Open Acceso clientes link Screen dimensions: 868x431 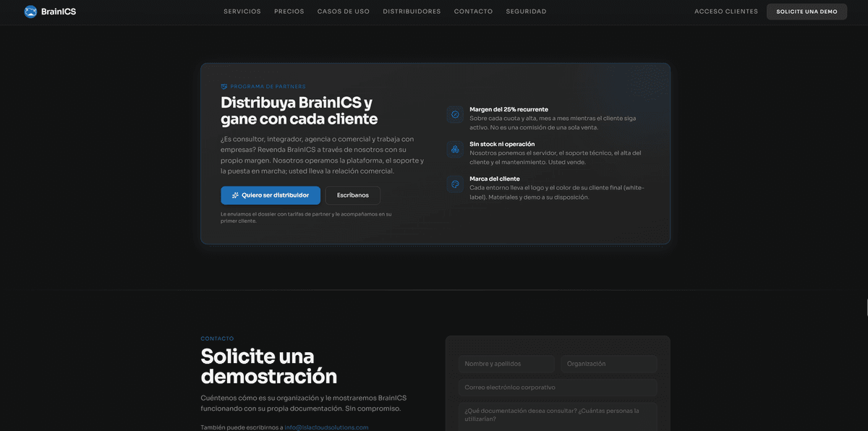[726, 12]
